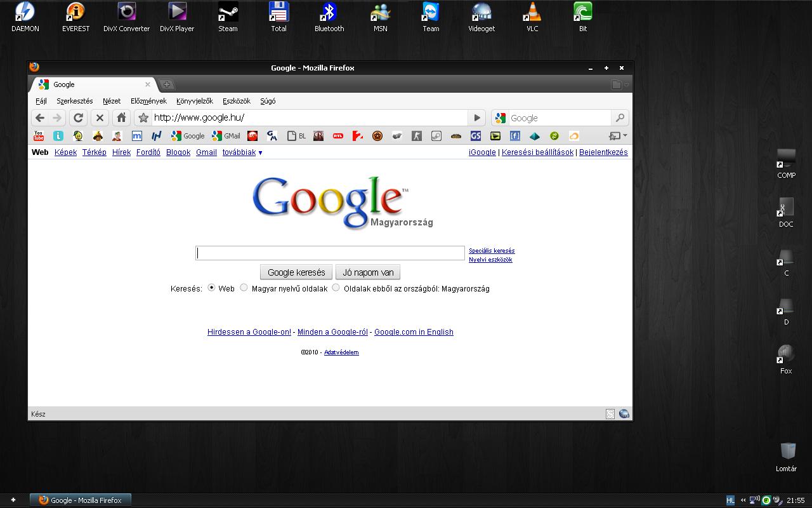Open the Eszközök menu
The image size is (812, 508).
click(x=237, y=101)
